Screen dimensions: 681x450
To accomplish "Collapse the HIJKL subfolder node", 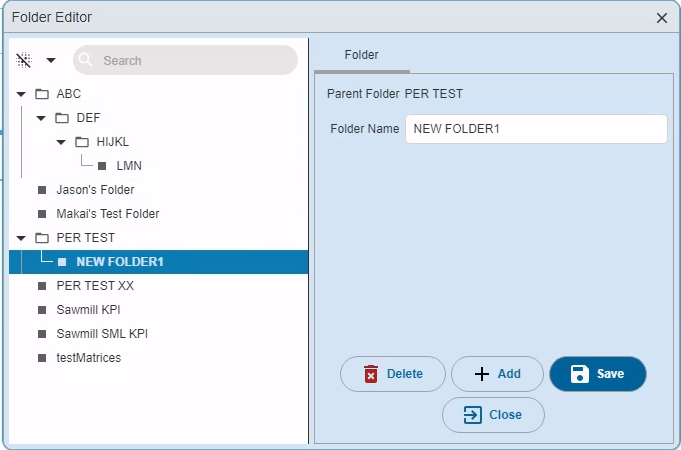I will 61,142.
